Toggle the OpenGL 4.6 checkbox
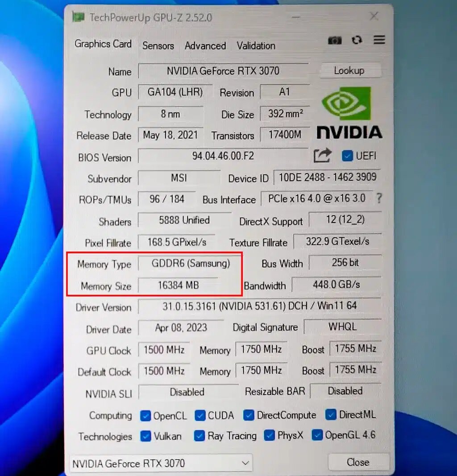 click(317, 435)
